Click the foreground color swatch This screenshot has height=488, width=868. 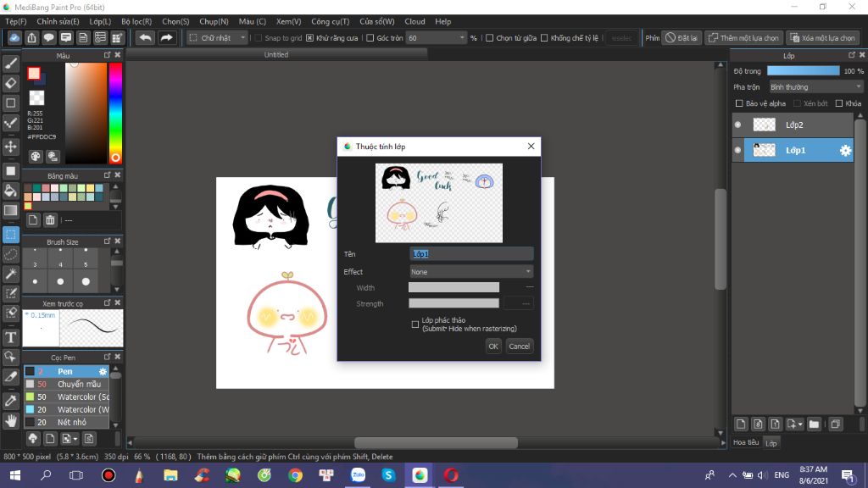coord(34,73)
